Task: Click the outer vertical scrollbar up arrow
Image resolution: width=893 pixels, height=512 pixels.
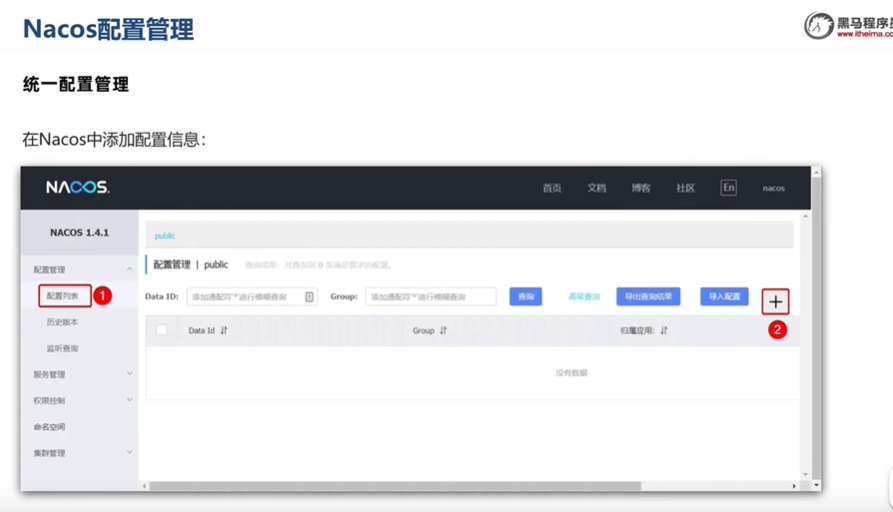Action: (x=817, y=172)
